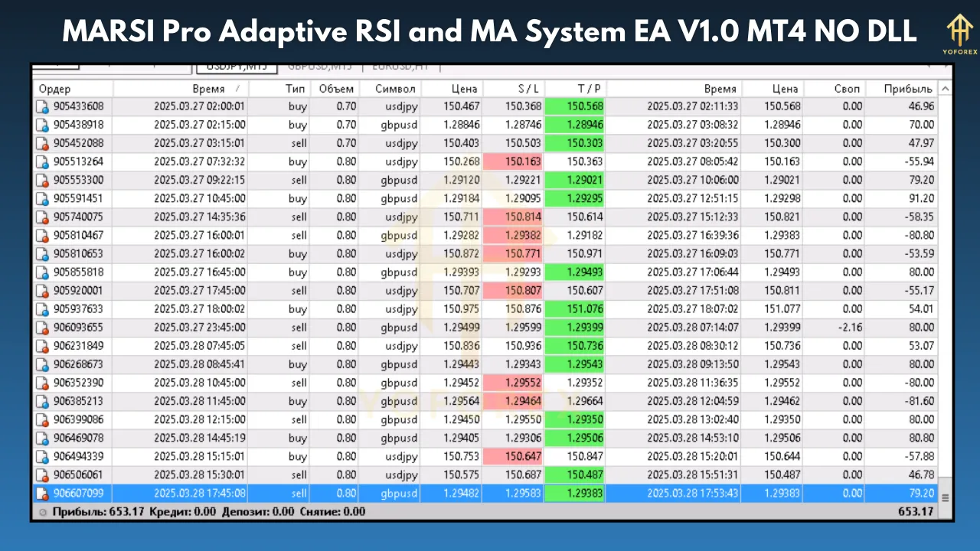Click the profit value -57.88

point(919,456)
